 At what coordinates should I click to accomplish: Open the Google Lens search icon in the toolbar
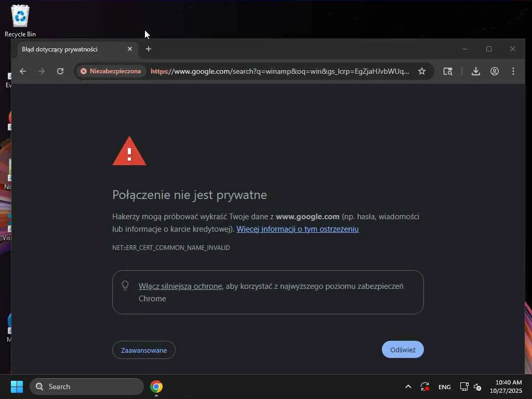448,71
